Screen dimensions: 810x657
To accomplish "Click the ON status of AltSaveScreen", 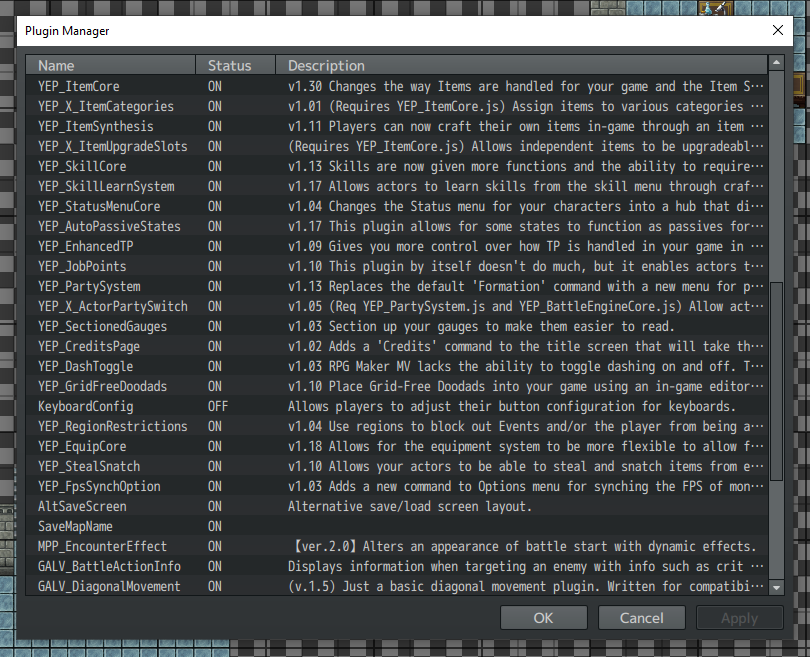I will tap(215, 506).
